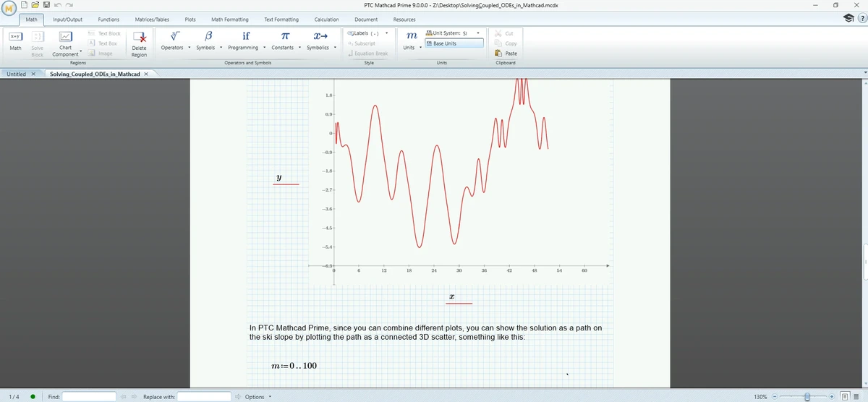
Task: Open the Units list
Action: (411, 41)
